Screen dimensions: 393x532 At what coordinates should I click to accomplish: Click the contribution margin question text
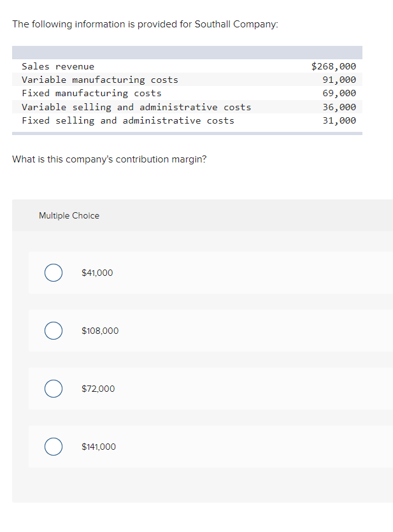click(109, 159)
